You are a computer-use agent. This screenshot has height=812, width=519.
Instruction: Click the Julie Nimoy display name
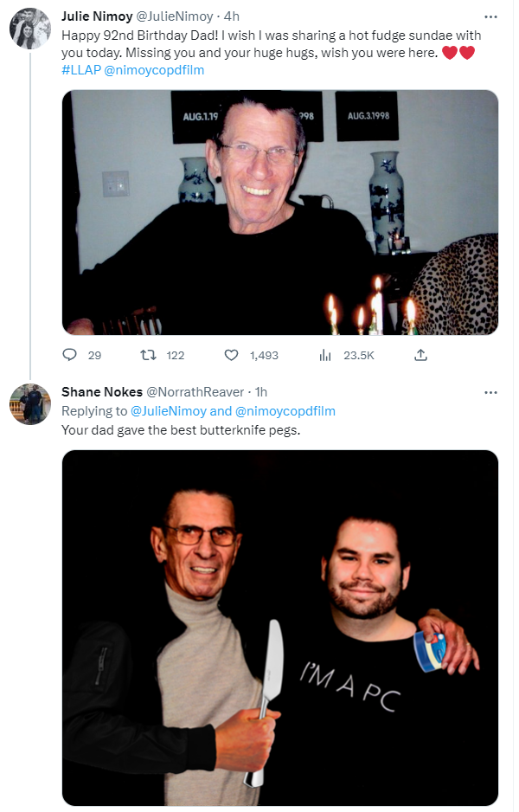95,16
